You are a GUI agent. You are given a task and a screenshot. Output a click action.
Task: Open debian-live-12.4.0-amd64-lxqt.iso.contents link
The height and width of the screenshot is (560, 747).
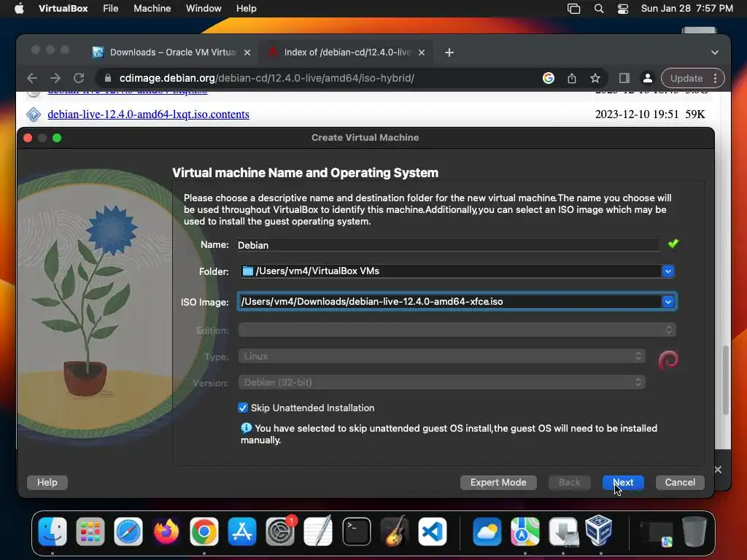coord(148,114)
